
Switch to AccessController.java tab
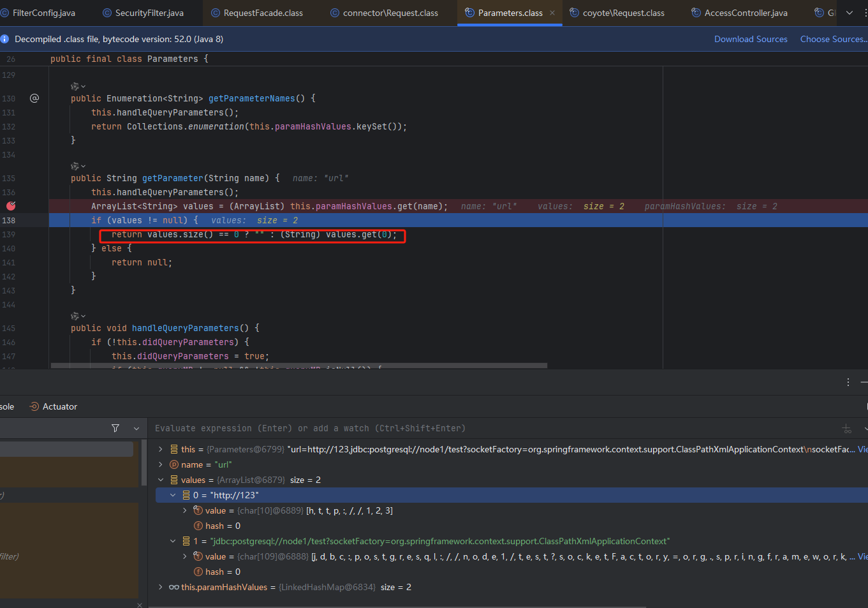(x=740, y=13)
